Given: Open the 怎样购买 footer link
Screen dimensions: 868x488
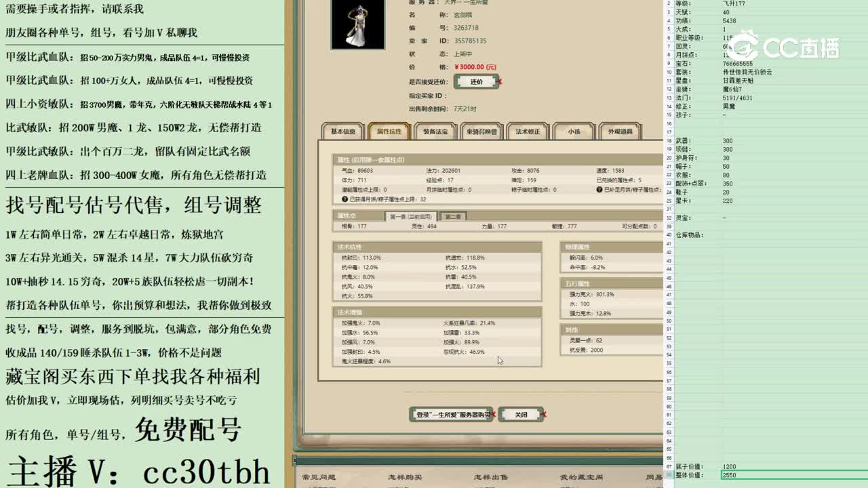Looking at the screenshot, I should tap(405, 478).
